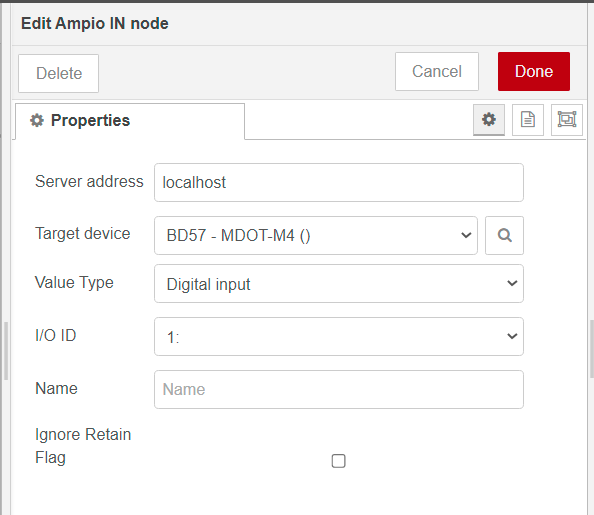Click into the Name input field
The image size is (594, 515).
tap(339, 389)
